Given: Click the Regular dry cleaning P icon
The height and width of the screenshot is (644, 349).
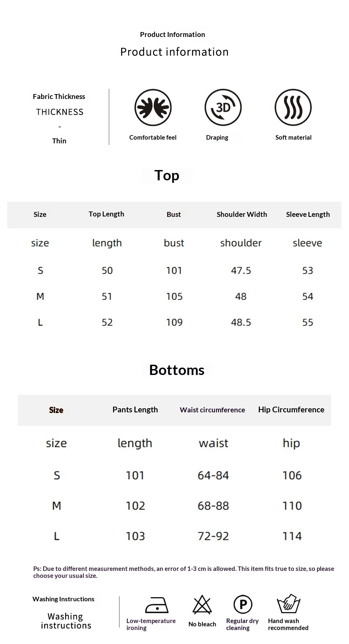Looking at the screenshot, I should tap(243, 605).
